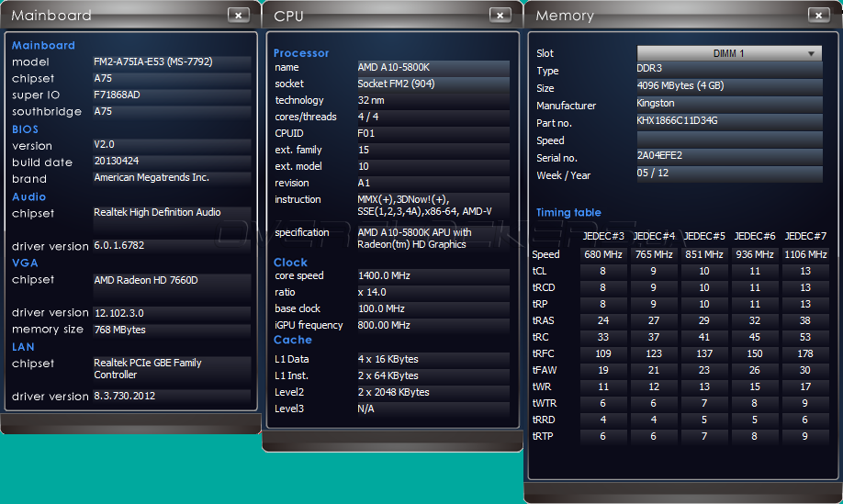Screen dimensions: 843x504
Task: Select Level3 cache N/A value
Action: coord(433,409)
